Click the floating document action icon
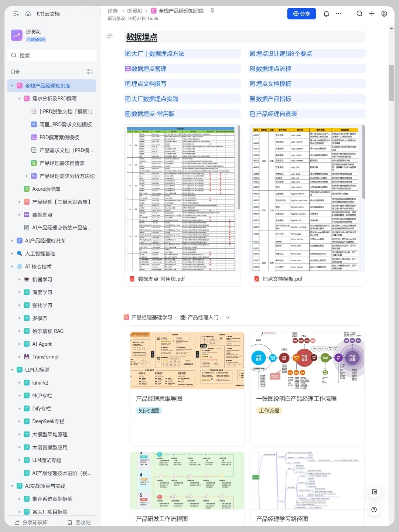 pyautogui.click(x=374, y=492)
